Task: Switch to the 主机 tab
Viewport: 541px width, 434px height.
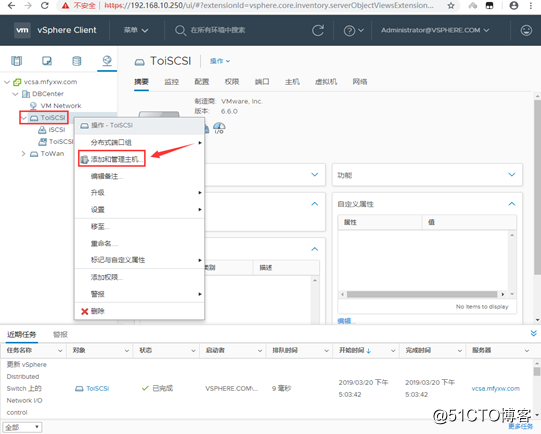Action: (292, 82)
